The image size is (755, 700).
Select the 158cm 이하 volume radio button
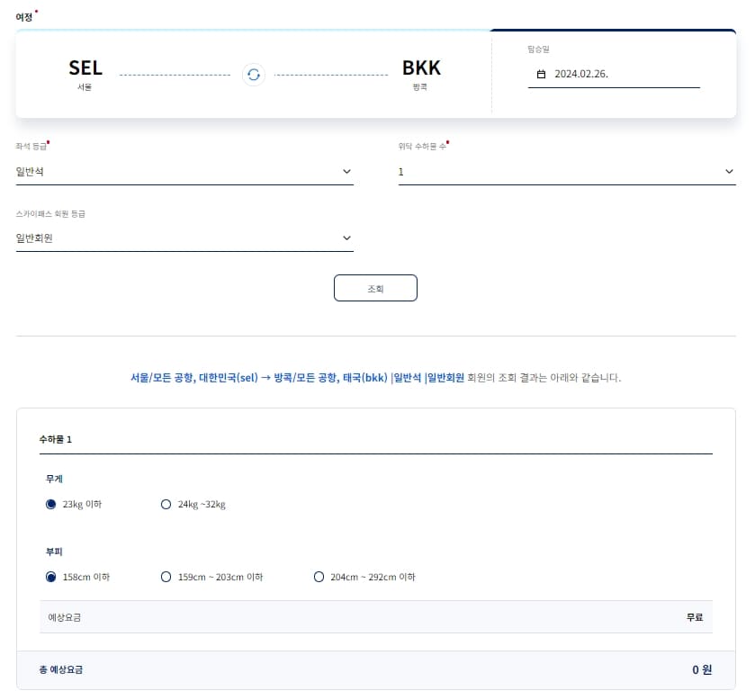[51, 577]
